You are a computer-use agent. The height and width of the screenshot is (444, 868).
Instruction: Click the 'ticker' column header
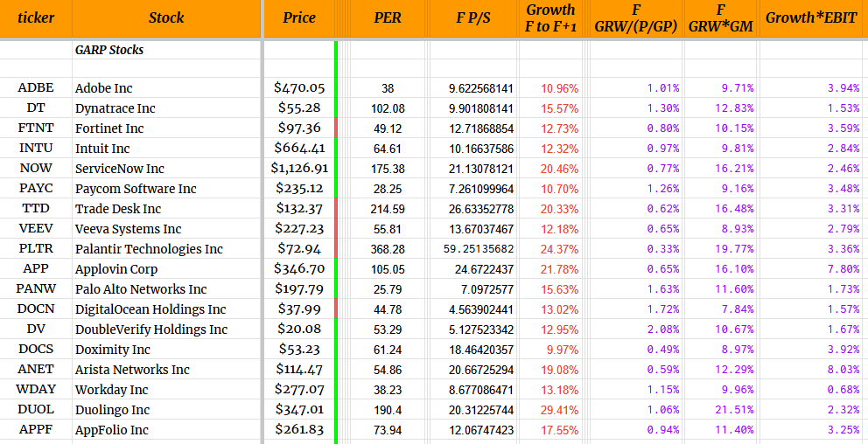coord(36,17)
